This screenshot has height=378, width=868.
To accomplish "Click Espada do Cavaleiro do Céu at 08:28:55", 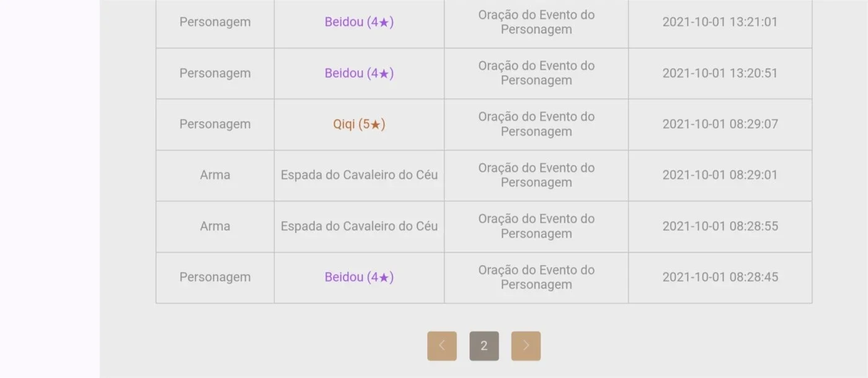I will point(359,226).
